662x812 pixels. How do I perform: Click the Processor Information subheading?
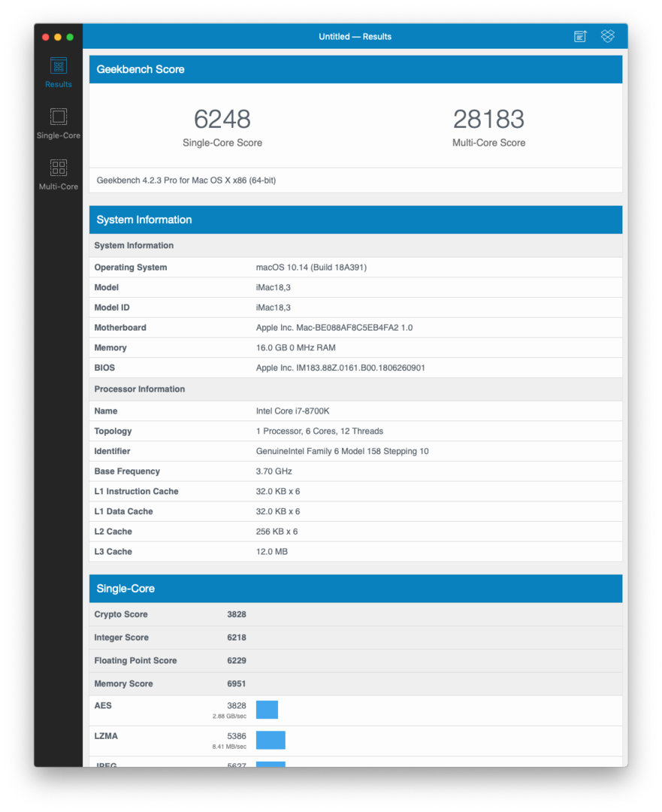pyautogui.click(x=139, y=389)
